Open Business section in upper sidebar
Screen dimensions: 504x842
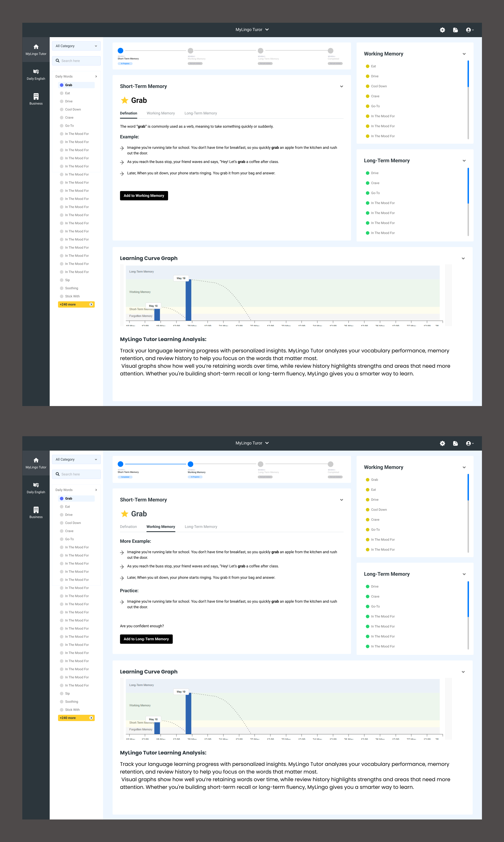point(36,99)
